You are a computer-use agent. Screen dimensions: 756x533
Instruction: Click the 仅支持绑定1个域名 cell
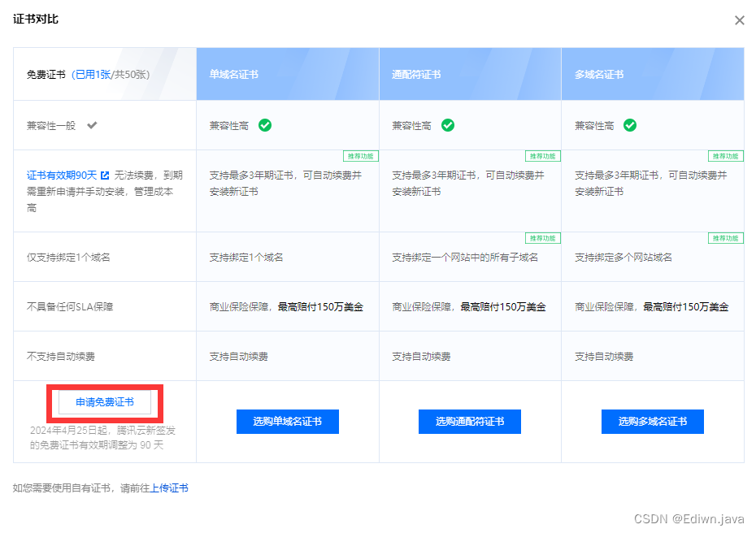point(105,258)
